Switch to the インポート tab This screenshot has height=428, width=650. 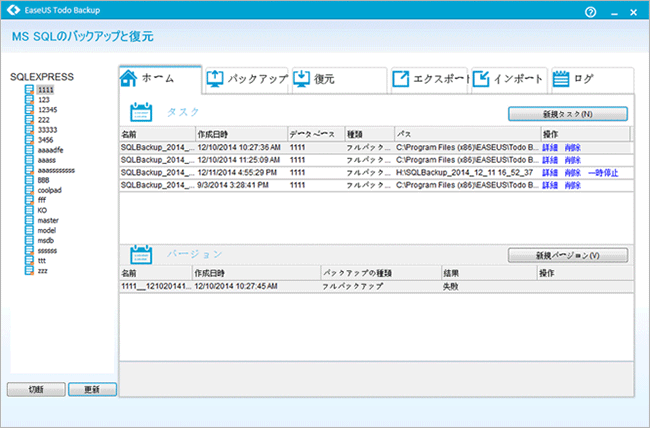click(509, 80)
